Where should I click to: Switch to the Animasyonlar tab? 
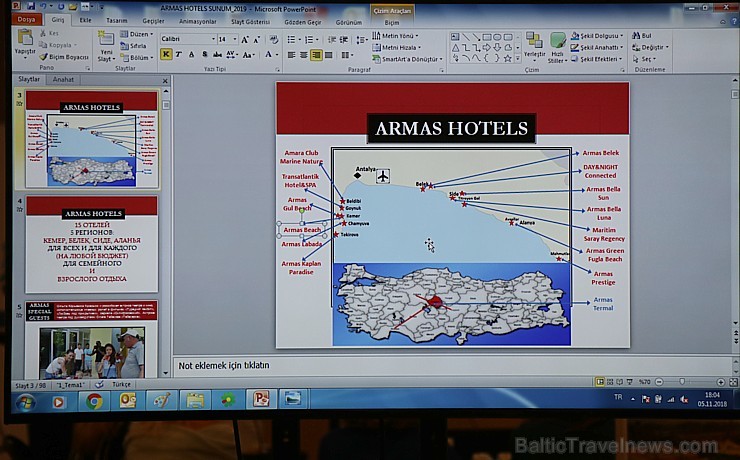(198, 21)
